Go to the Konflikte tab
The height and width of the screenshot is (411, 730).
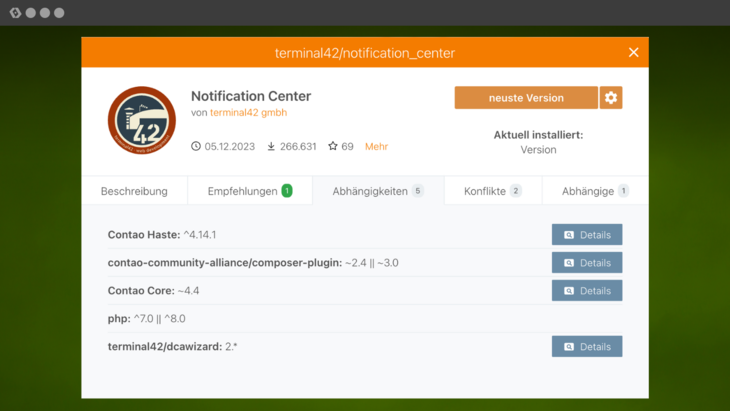pyautogui.click(x=492, y=191)
